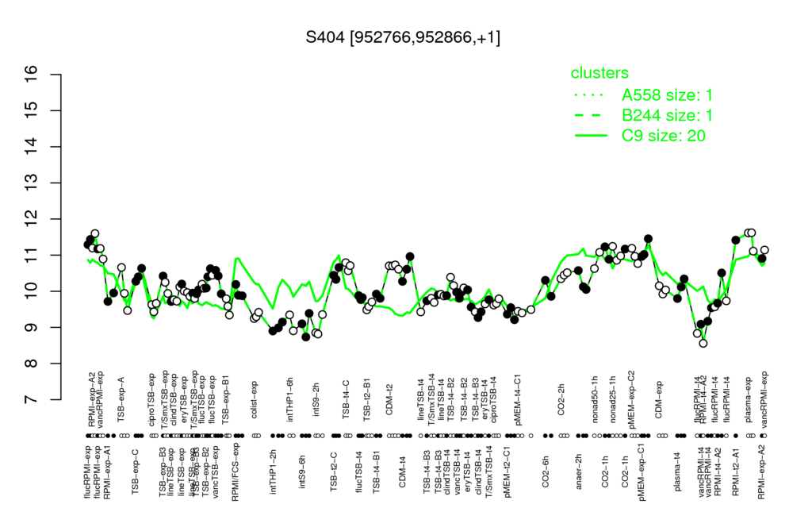Image resolution: width=812 pixels, height=508 pixels.
Task: Click y-axis tick label 12
Action: point(32,219)
